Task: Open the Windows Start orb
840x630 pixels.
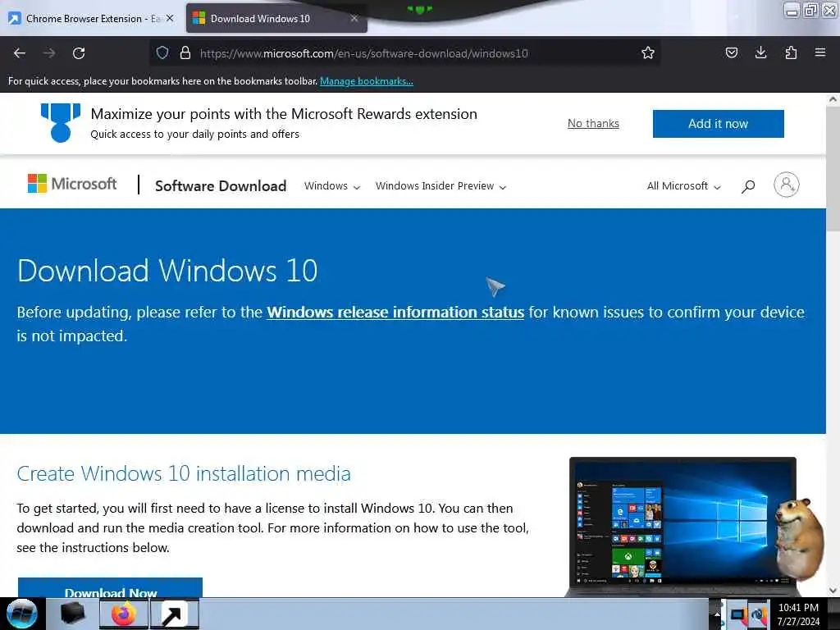Action: coord(21,614)
